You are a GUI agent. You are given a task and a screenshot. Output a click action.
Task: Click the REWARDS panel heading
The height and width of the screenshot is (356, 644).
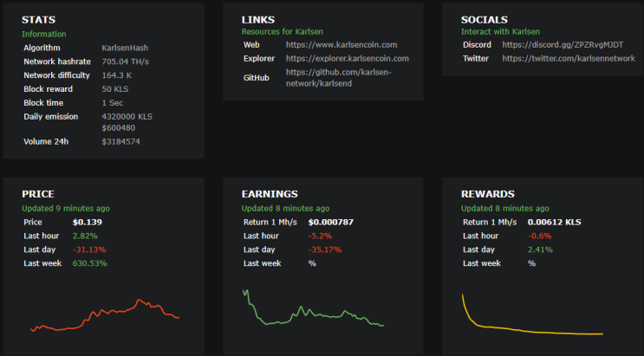487,194
